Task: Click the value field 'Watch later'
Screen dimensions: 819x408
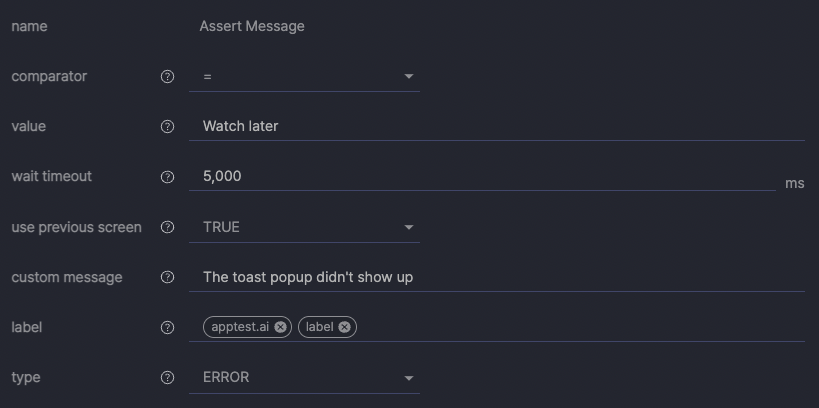Action: coord(497,126)
